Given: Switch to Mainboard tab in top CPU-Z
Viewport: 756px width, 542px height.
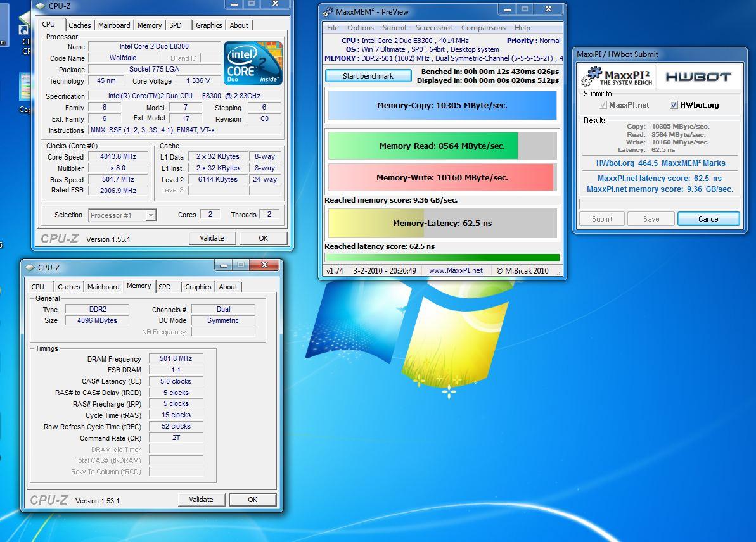Looking at the screenshot, I should 114,25.
